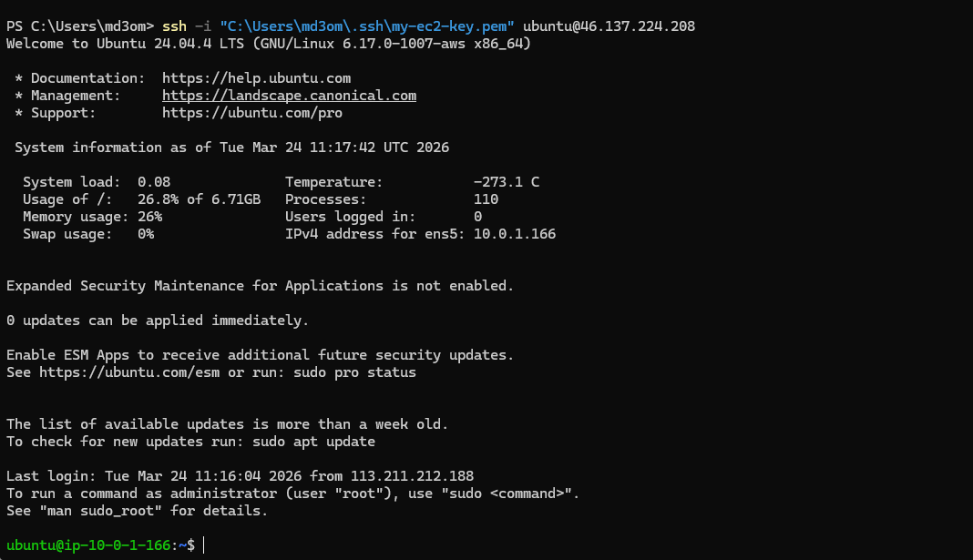Click the -273.1 C temperature value
The image size is (973, 560).
click(507, 182)
